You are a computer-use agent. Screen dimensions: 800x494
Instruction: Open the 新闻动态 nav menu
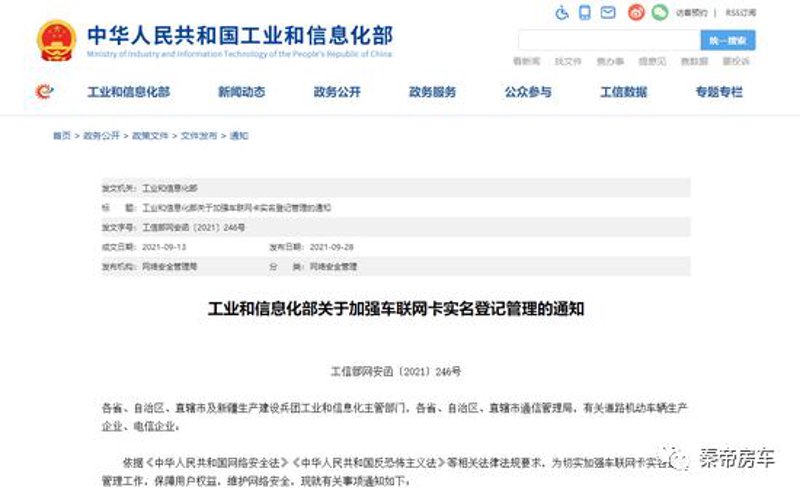pos(241,92)
